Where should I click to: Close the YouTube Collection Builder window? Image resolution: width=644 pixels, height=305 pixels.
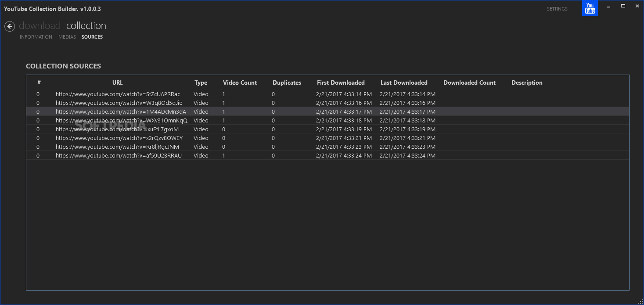coord(637,6)
